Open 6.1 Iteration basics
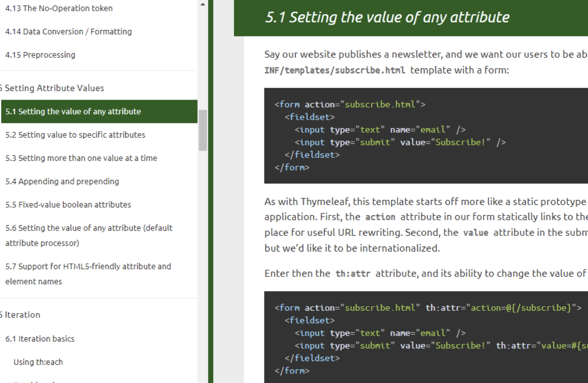Screen dimensions: 588x383 tap(40, 339)
